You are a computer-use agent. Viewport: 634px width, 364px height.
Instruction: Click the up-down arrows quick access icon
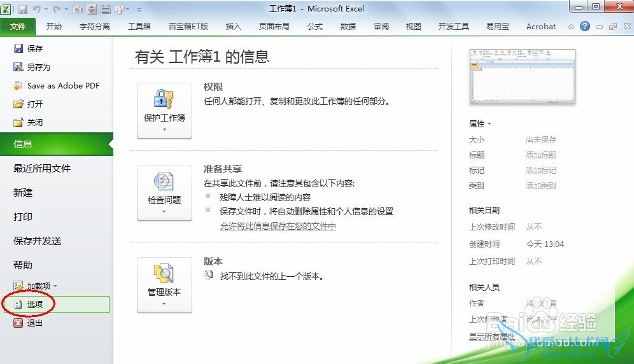pos(92,9)
